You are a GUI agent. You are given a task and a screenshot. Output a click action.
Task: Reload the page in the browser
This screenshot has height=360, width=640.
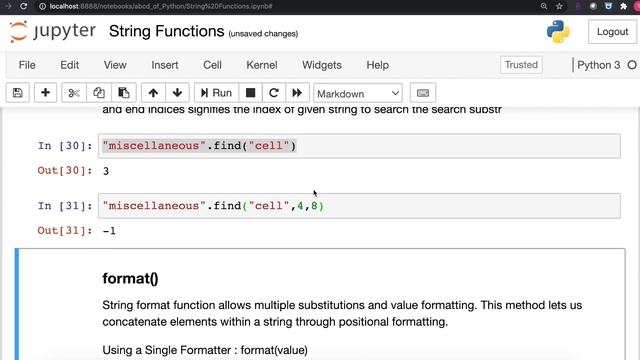coord(24,6)
